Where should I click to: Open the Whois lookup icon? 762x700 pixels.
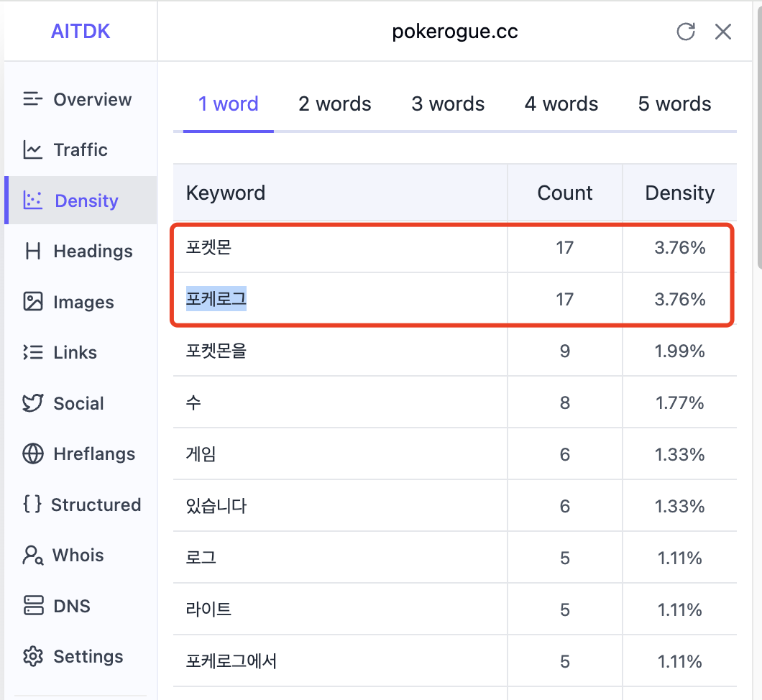click(x=32, y=555)
